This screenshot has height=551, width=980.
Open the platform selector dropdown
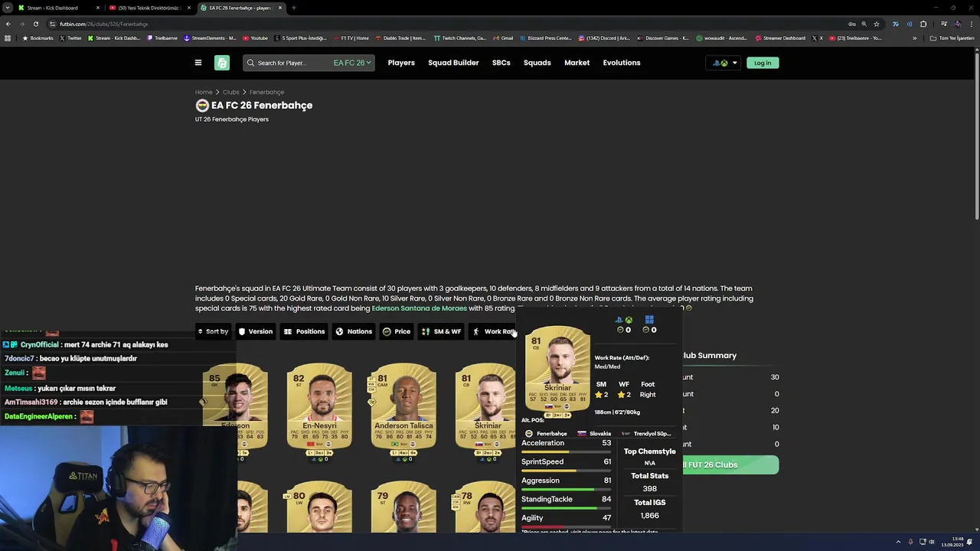point(724,63)
